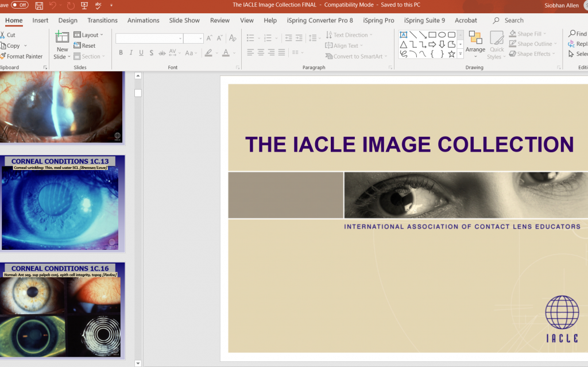Open the Shape Fill dropdown
The width and height of the screenshot is (588, 367).
(528, 34)
